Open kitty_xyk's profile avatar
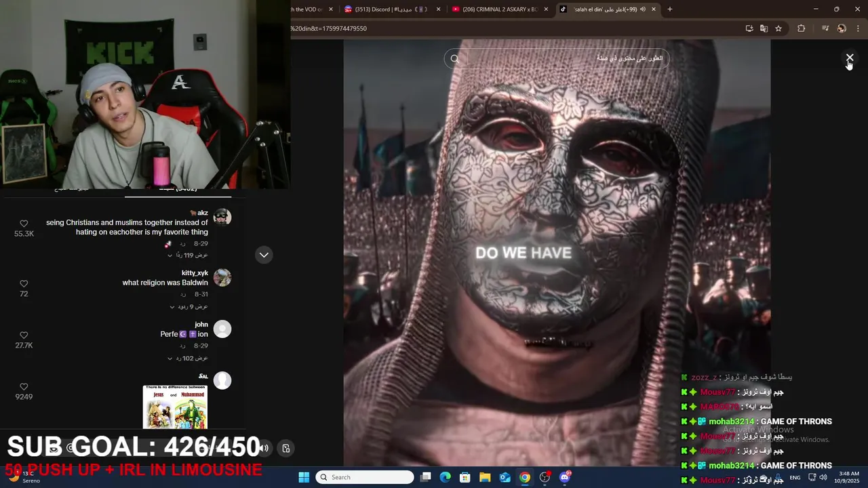 click(x=222, y=277)
